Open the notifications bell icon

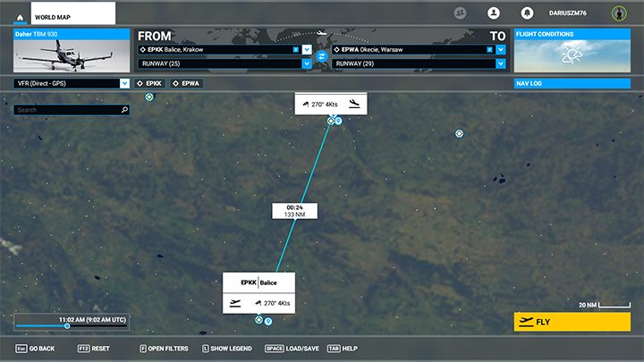click(x=528, y=13)
